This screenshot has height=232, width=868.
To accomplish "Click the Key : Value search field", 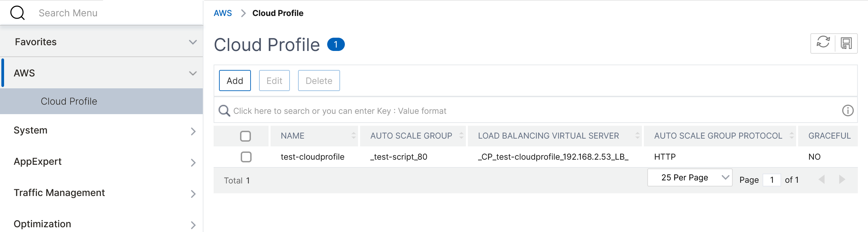I will point(536,111).
